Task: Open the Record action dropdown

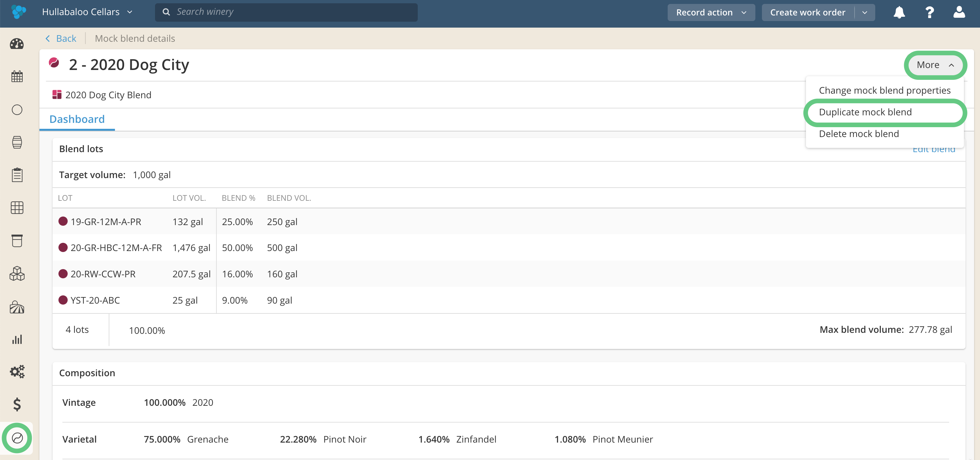Action: pos(711,12)
